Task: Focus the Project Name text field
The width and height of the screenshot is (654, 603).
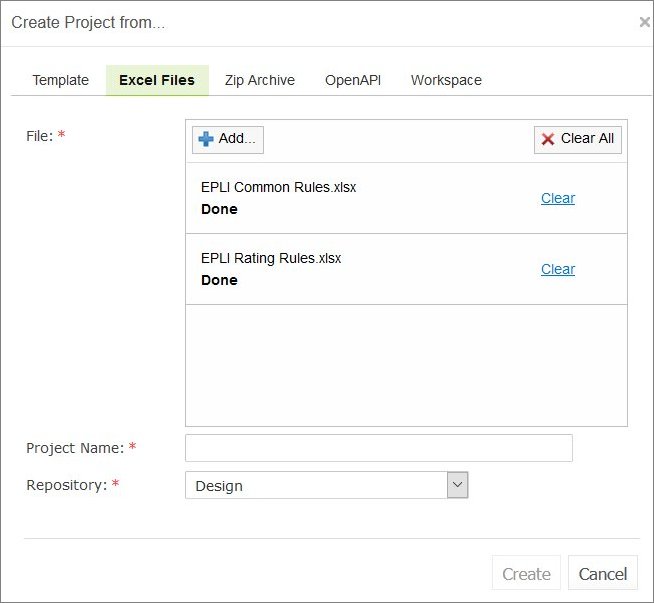Action: click(x=379, y=448)
